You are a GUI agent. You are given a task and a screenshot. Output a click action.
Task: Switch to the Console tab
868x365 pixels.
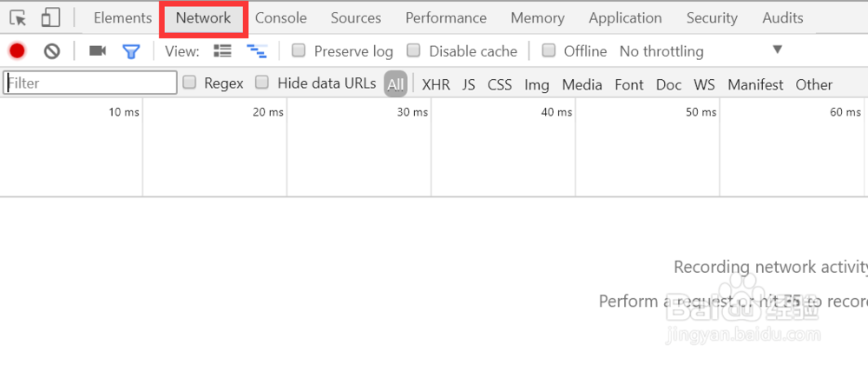point(280,18)
